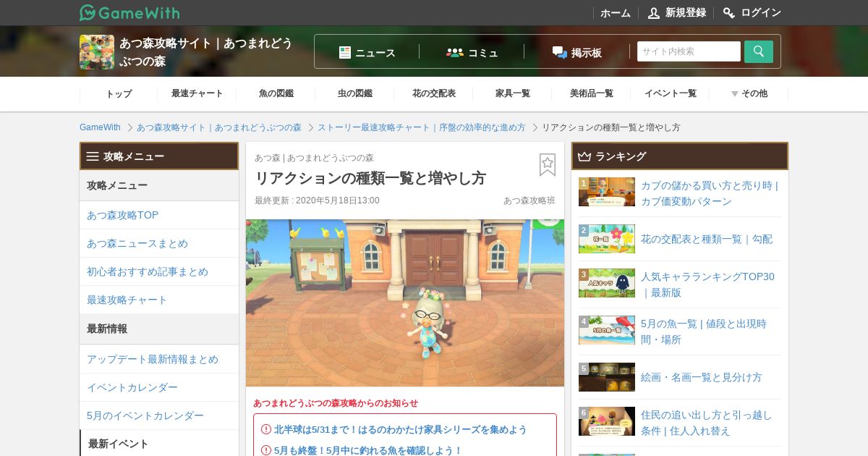Focus the サイト内検索 search field

[x=689, y=51]
